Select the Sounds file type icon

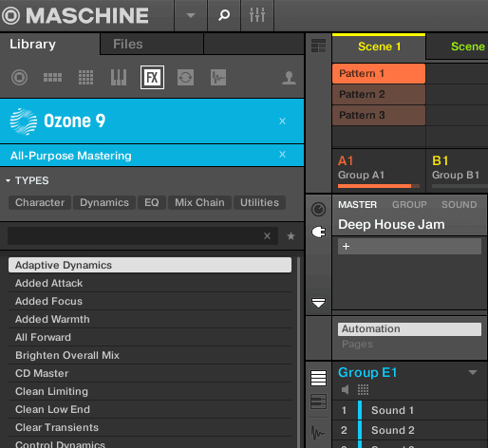point(85,77)
